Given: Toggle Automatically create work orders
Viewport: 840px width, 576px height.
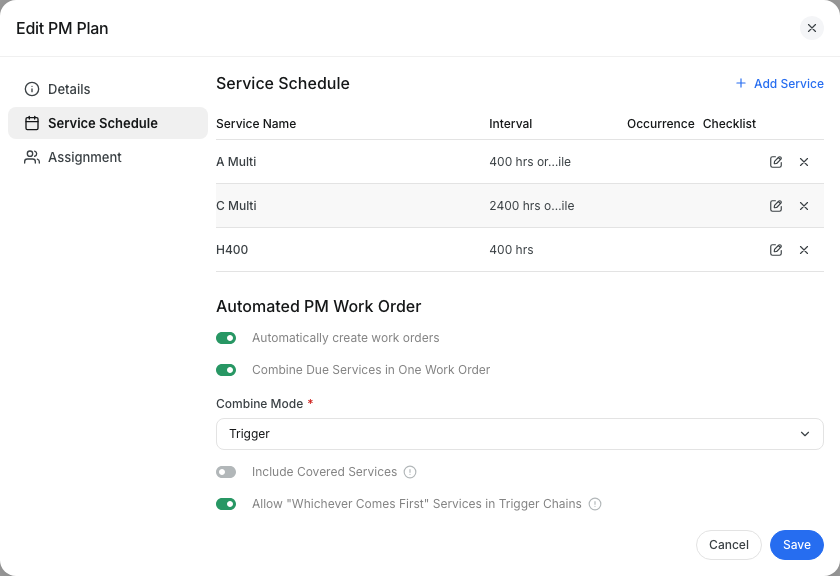Looking at the screenshot, I should click(226, 338).
